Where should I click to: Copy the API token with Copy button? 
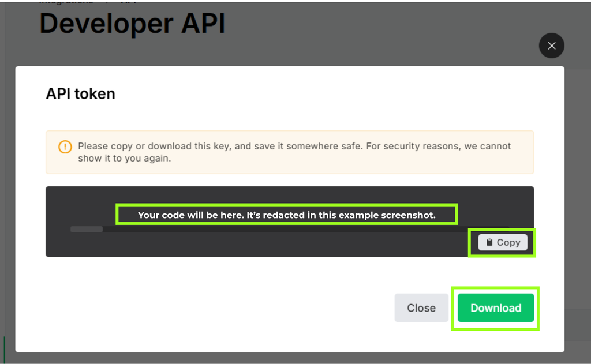[503, 242]
